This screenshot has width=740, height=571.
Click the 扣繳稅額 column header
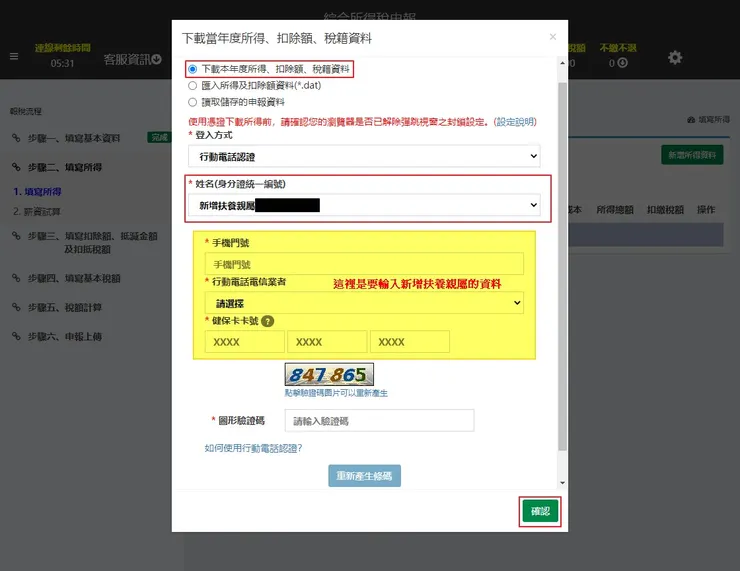pyautogui.click(x=665, y=210)
